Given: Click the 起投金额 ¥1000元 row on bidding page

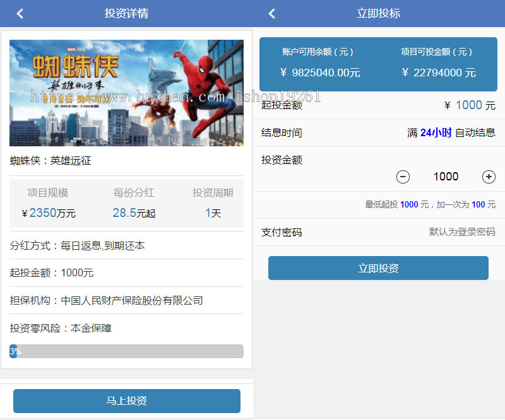Looking at the screenshot, I should (x=378, y=105).
